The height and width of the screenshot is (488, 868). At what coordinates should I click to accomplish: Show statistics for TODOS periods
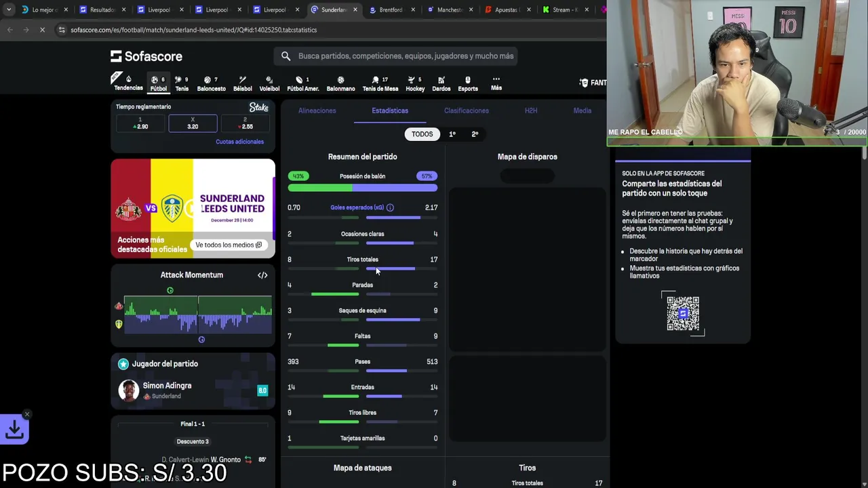point(422,134)
